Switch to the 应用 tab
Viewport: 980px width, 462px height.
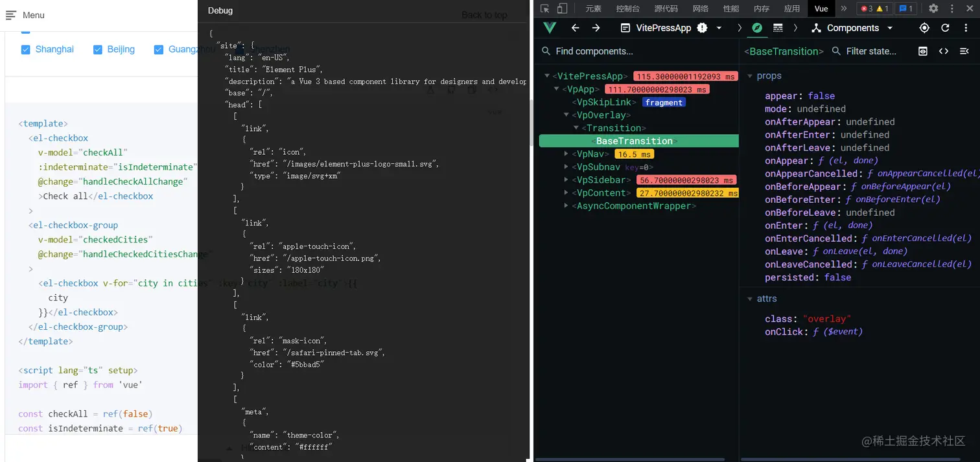(791, 8)
